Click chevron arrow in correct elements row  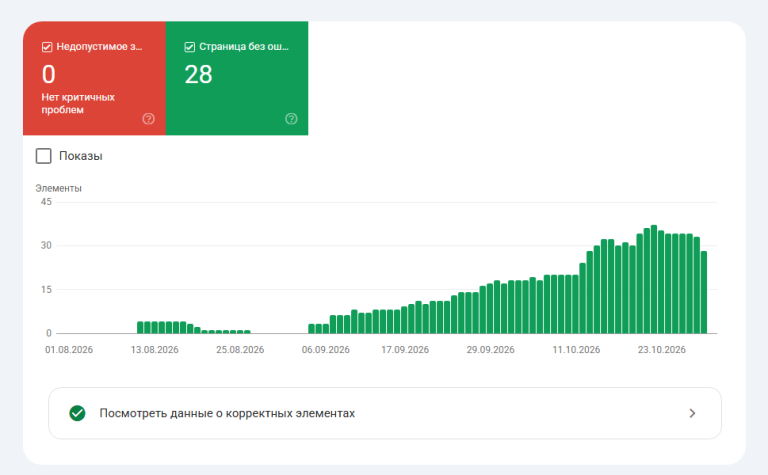(692, 413)
